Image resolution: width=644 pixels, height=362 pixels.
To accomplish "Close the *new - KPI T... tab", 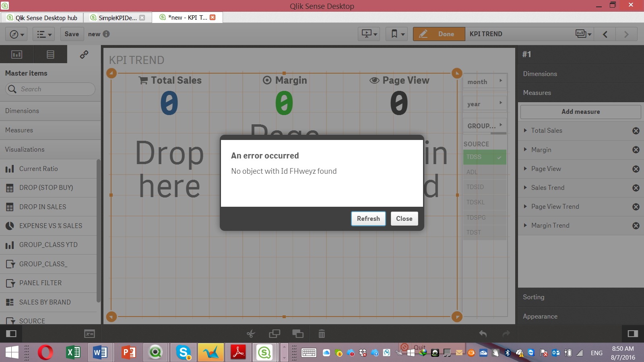I will click(x=213, y=17).
